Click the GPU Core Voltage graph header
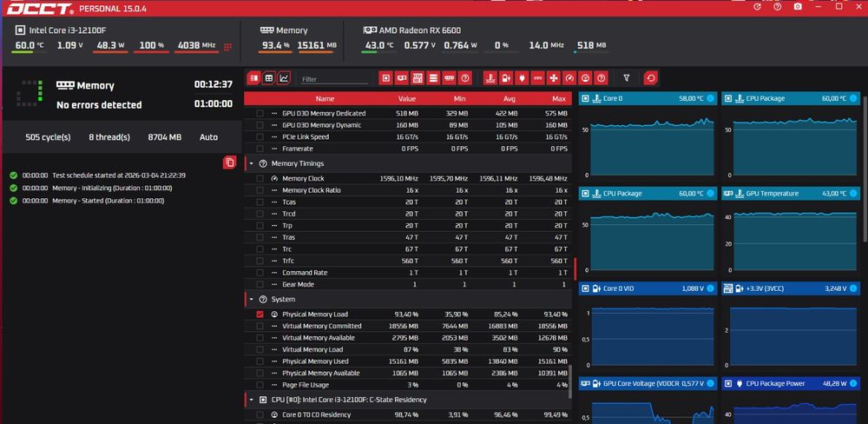Viewport: 868px width, 424px height. tap(648, 383)
